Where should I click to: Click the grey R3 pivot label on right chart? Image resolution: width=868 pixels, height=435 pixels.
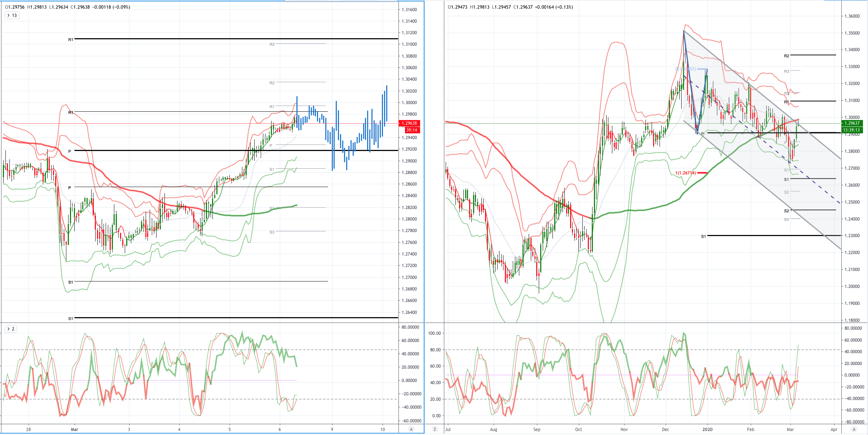[x=787, y=71]
